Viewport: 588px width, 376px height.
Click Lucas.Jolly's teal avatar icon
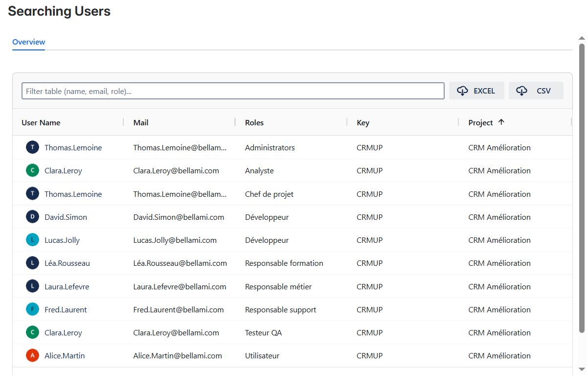(x=32, y=240)
